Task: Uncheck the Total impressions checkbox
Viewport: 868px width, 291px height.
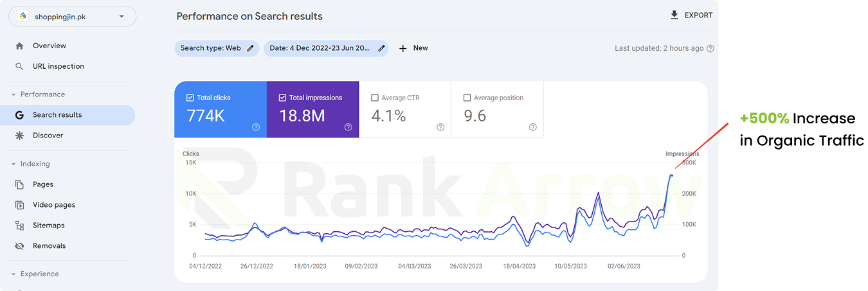Action: click(x=282, y=98)
